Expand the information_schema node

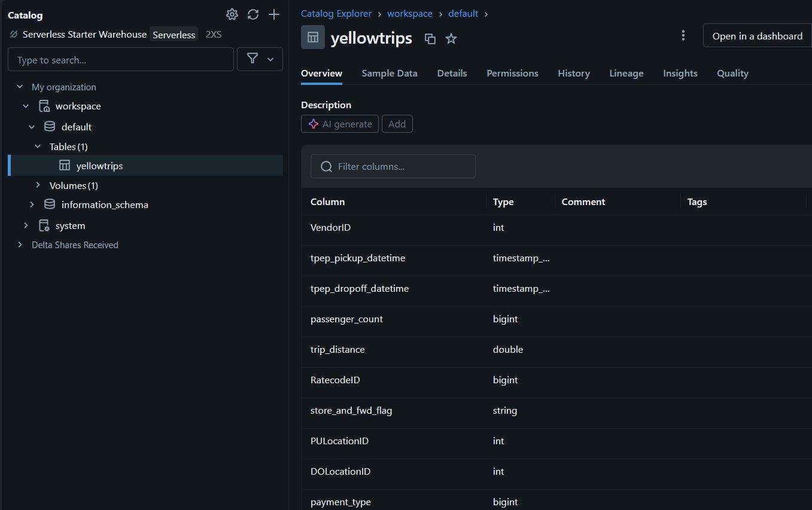32,204
